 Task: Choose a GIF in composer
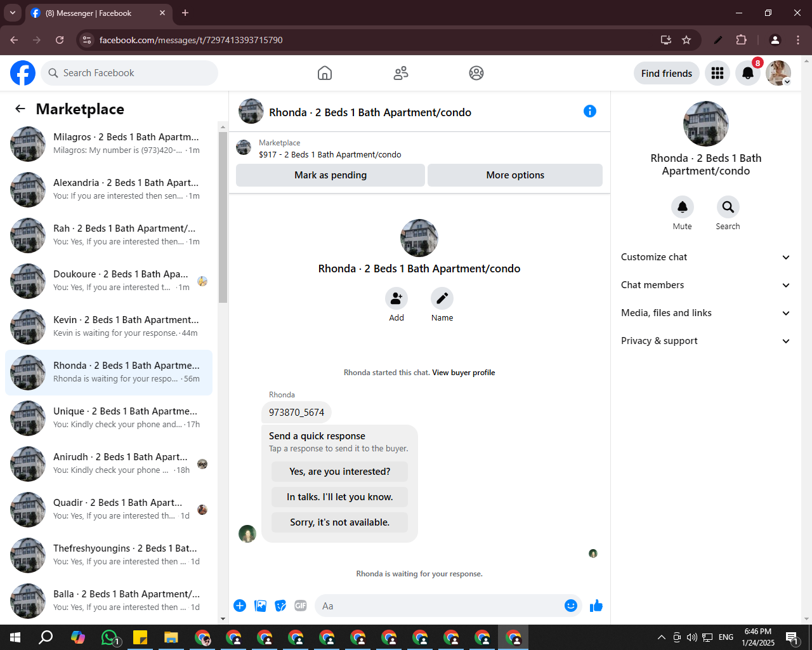click(301, 606)
